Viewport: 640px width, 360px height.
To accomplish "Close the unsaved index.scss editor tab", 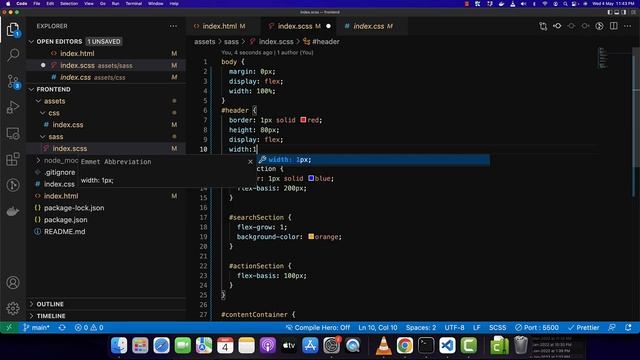I will click(x=329, y=26).
